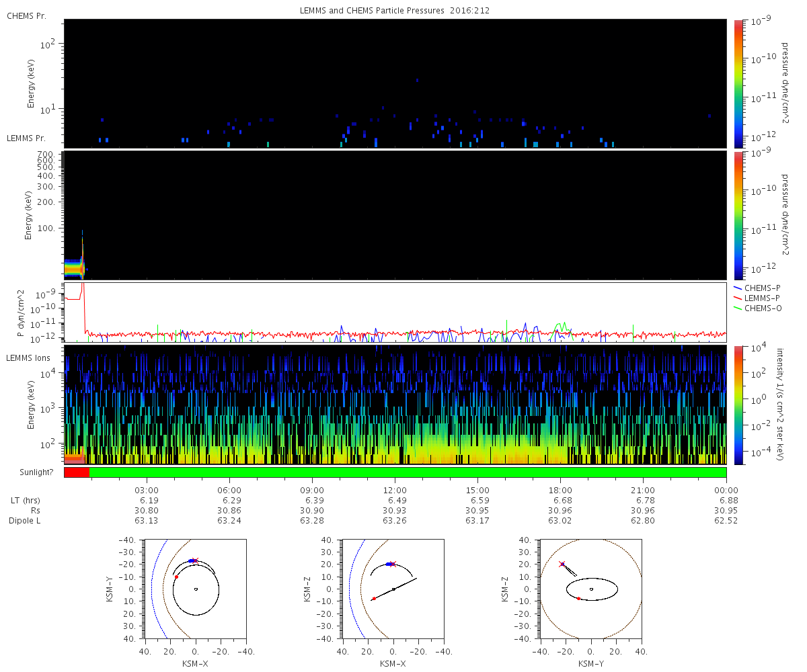Image resolution: width=807 pixels, height=672 pixels.
Task: Click the KSM-Y versus KSM-Z orbit plot
Action: click(591, 589)
